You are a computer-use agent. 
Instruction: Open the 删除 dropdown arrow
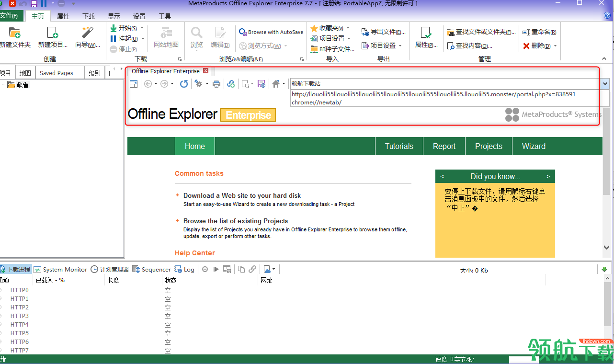555,45
